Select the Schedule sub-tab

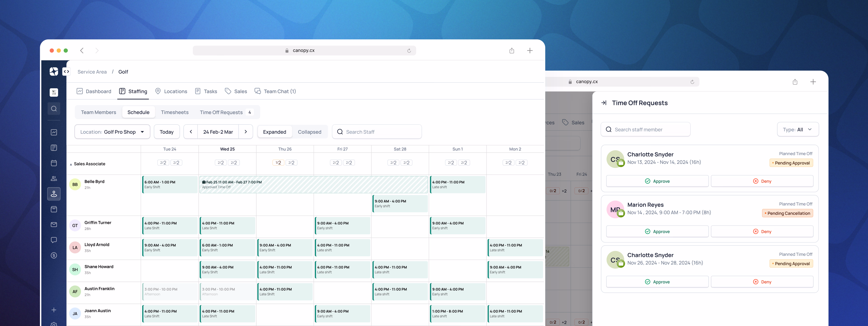(x=139, y=112)
